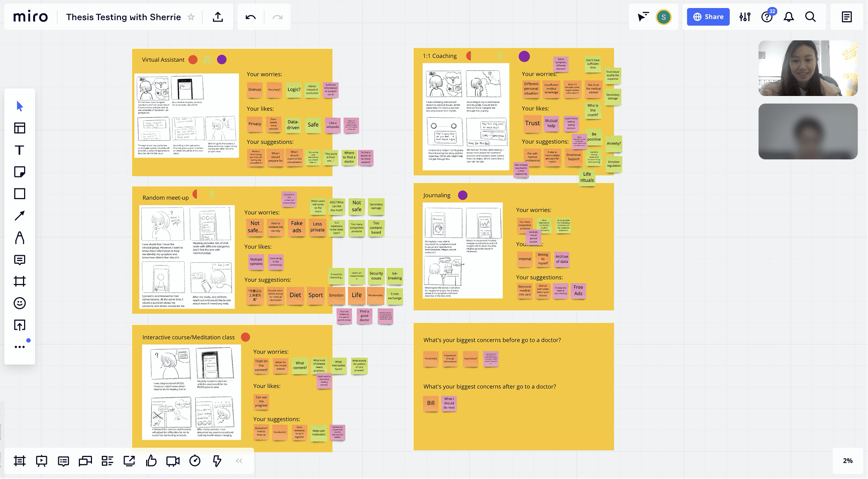
Task: Choose the Select arrow tool
Action: pos(20,106)
